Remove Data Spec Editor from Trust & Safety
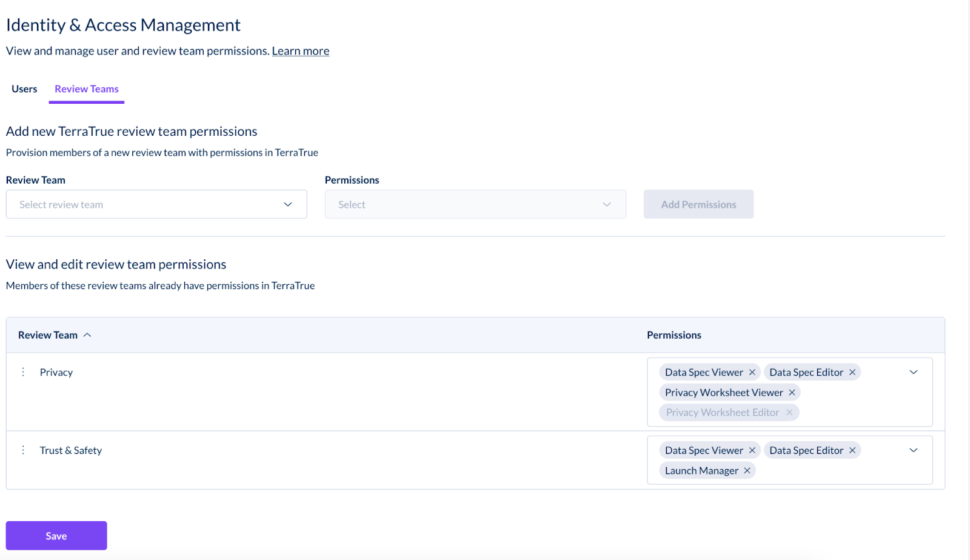The height and width of the screenshot is (560, 970). 852,450
